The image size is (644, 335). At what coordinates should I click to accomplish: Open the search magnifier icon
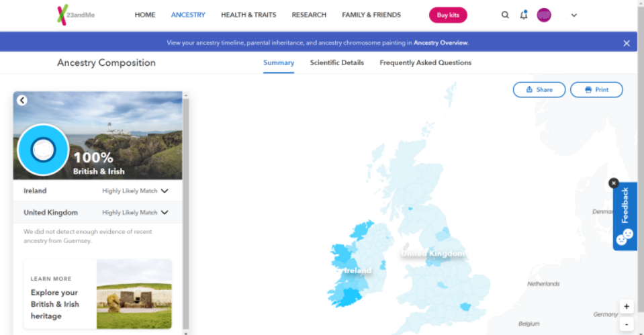(505, 15)
